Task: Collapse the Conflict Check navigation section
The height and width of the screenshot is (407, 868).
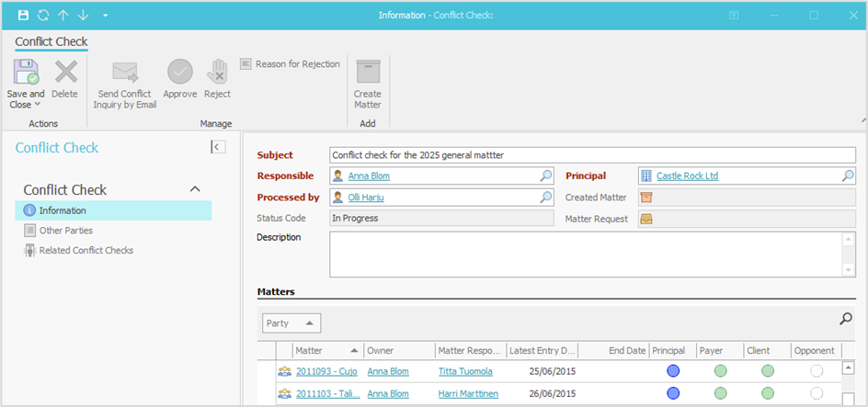Action: pyautogui.click(x=195, y=189)
